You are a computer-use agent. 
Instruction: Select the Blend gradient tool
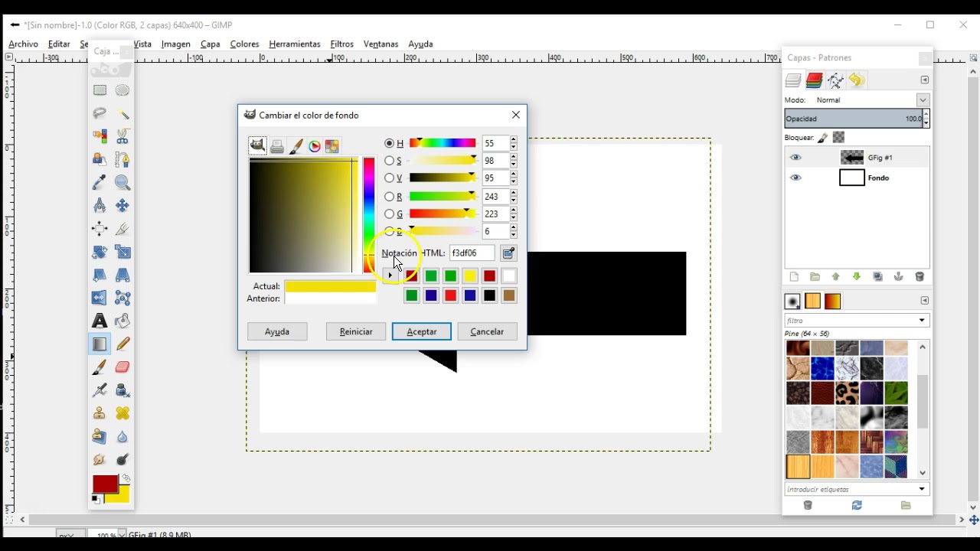pos(100,344)
